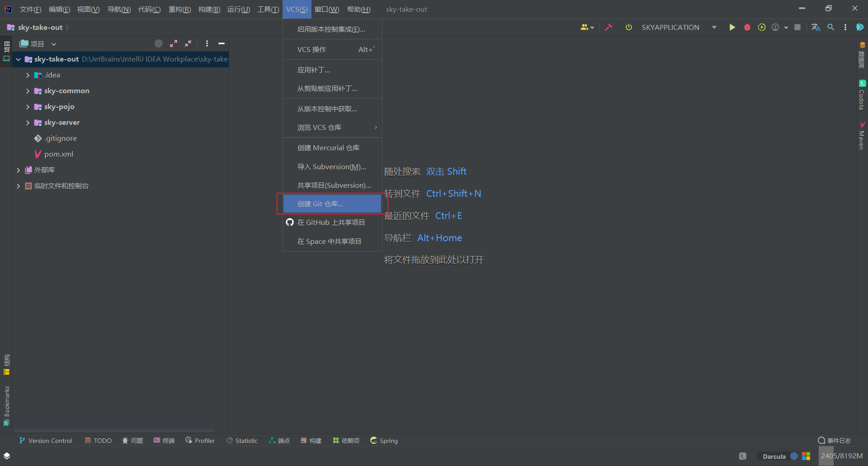
Task: Open the 工具(T) menu
Action: pos(268,9)
